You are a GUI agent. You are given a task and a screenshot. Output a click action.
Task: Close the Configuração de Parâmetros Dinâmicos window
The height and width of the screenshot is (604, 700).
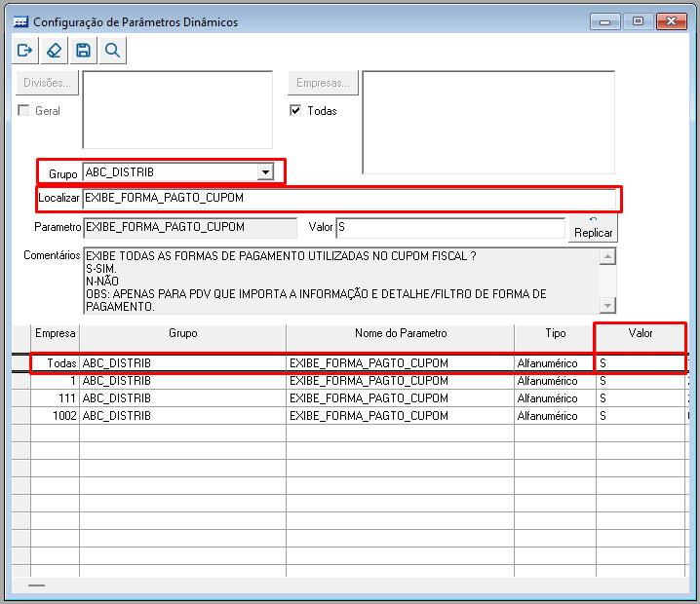click(671, 21)
